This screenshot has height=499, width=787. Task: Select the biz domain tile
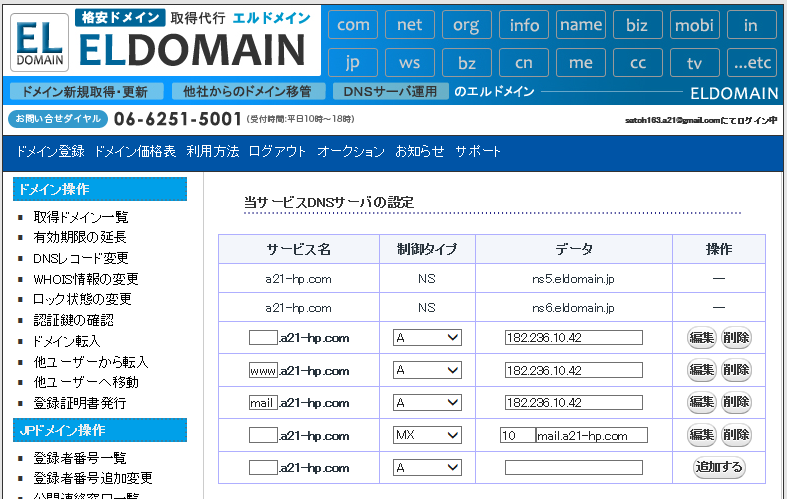(637, 25)
